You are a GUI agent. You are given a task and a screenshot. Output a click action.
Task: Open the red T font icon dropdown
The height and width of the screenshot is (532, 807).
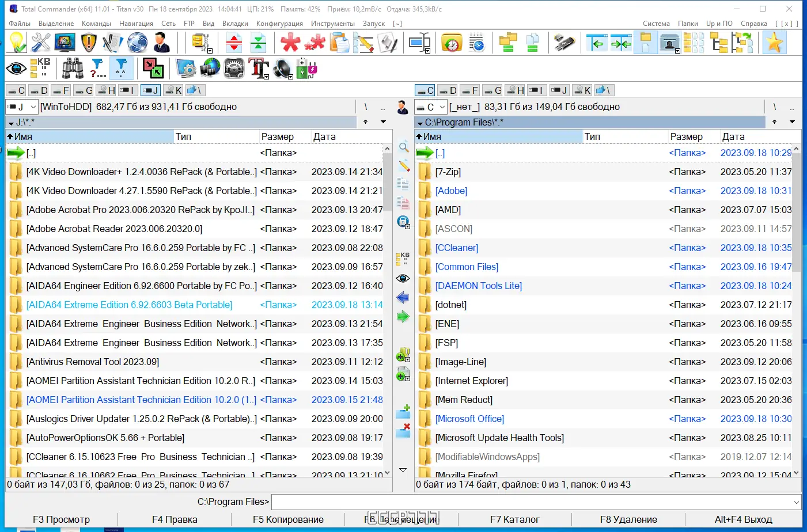[267, 76]
